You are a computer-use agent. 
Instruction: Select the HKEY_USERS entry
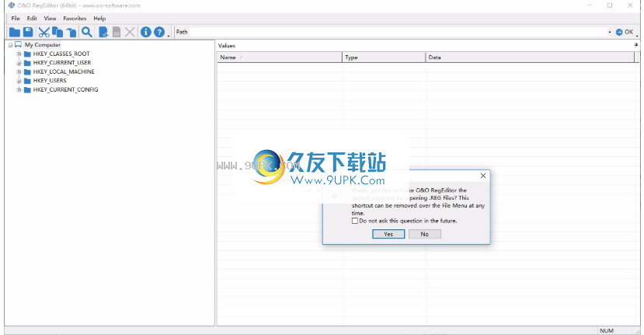pyautogui.click(x=50, y=81)
